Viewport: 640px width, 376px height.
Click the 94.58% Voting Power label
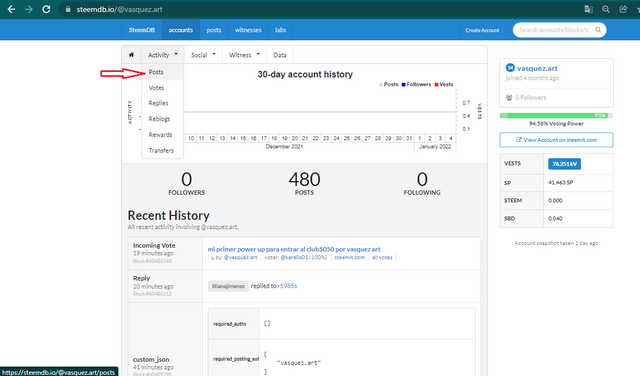coord(556,123)
